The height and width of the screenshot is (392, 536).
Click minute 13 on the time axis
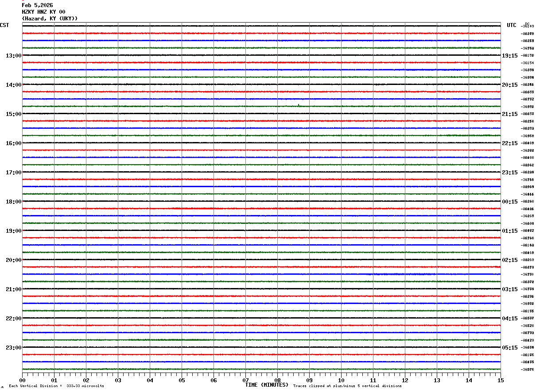437,380
